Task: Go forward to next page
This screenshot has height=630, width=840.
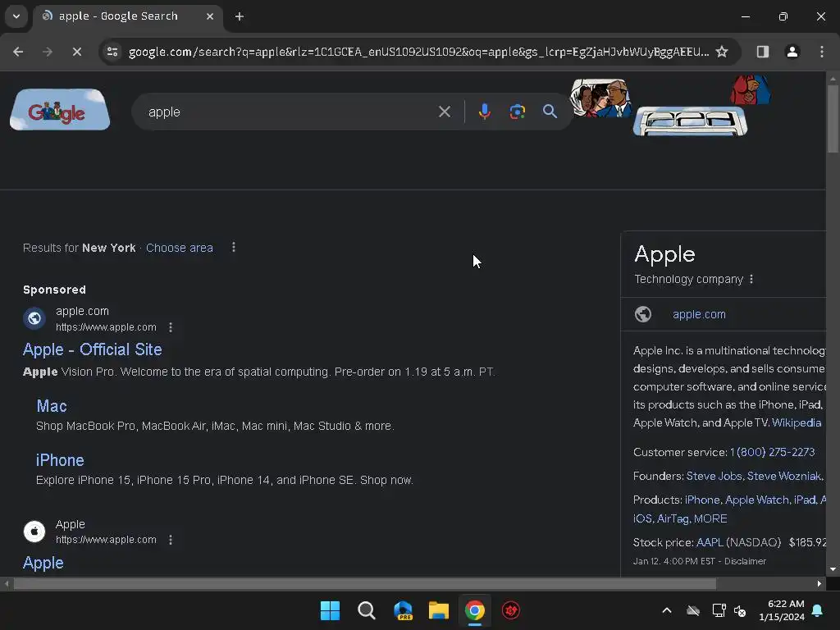Action: [x=48, y=52]
